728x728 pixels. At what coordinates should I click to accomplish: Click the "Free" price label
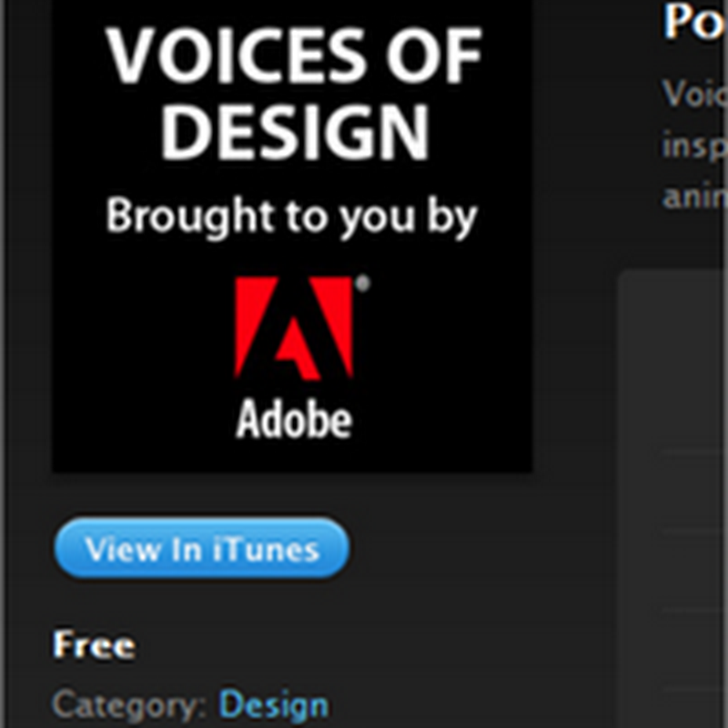coord(95,646)
